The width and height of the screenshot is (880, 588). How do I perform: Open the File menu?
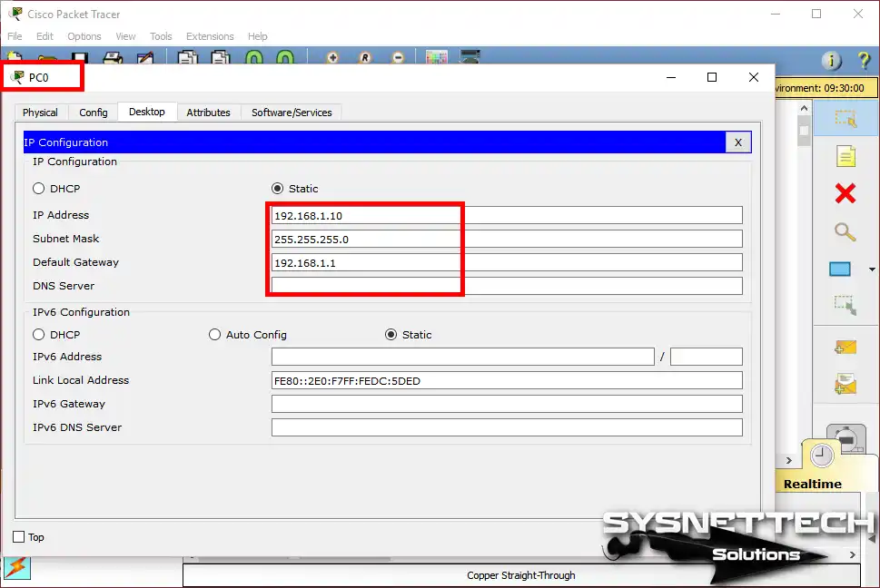(15, 36)
